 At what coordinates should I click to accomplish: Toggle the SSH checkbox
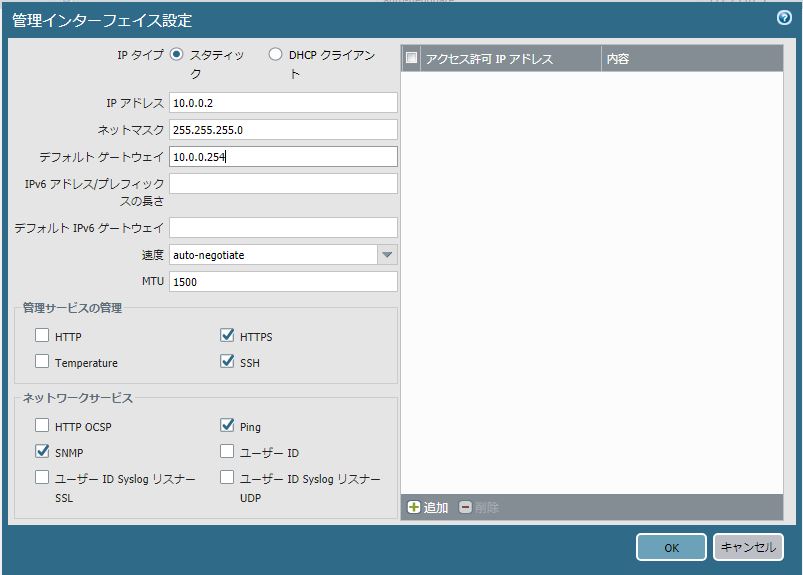227,362
